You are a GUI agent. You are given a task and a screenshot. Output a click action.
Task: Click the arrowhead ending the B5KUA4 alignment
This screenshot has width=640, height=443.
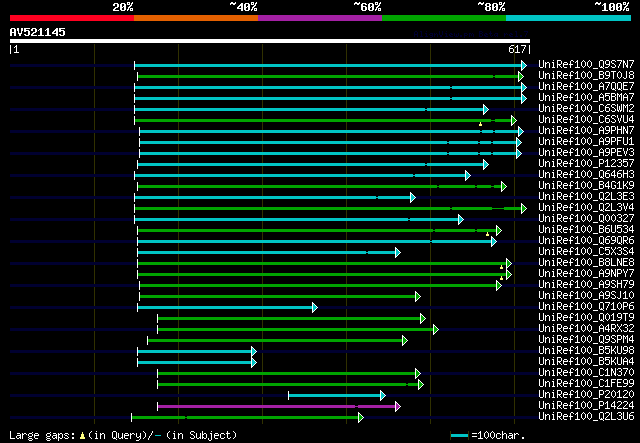pos(254,362)
